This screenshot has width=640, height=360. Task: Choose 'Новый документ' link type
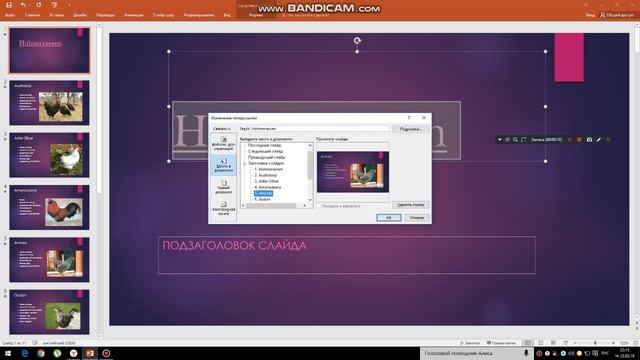click(x=223, y=187)
